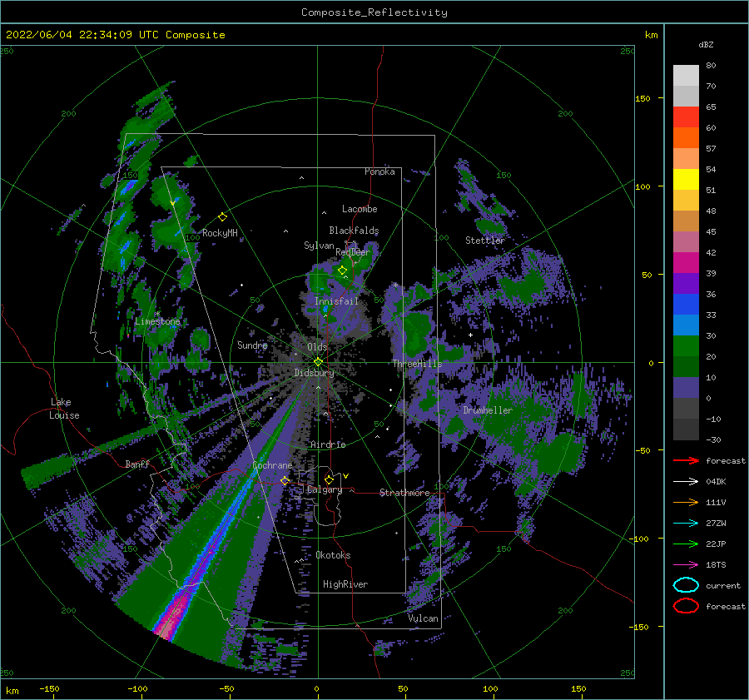Click the light gray 70-80 dBZ swatch

coord(686,76)
